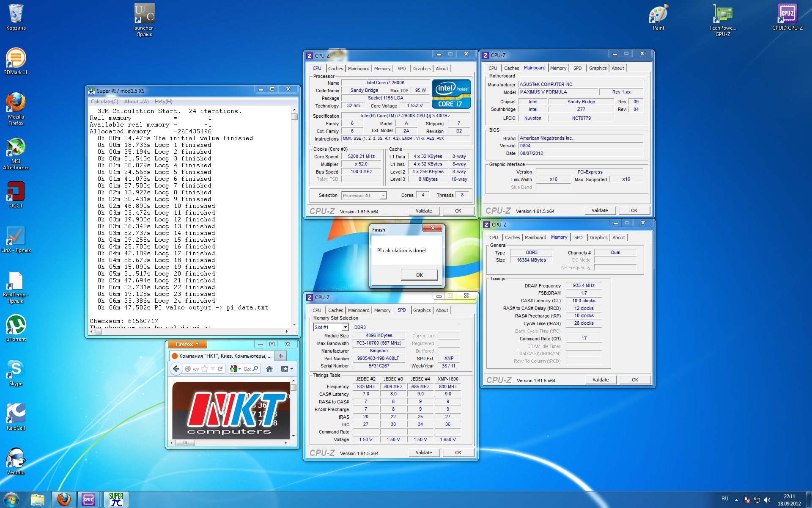Switch to CPU-Z from the taskbar
812x508 pixels.
[89, 500]
